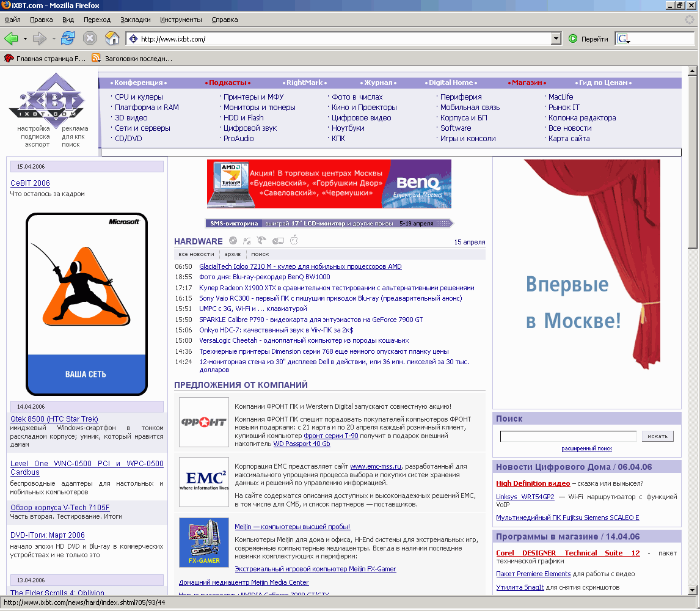Viewport: 700px width, 611px height.
Task: Open the High Definition видео link
Action: (x=533, y=483)
